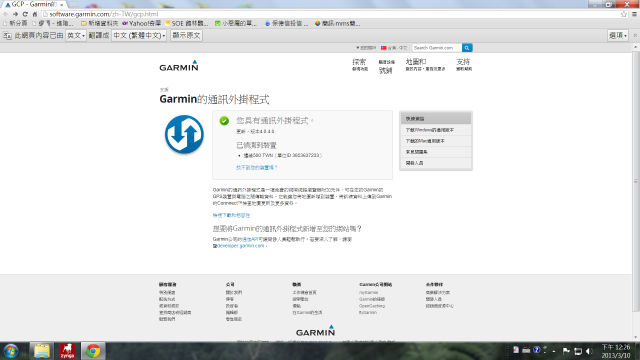Click the Taiwan flag region selector
The width and height of the screenshot is (640, 360).
(394, 48)
